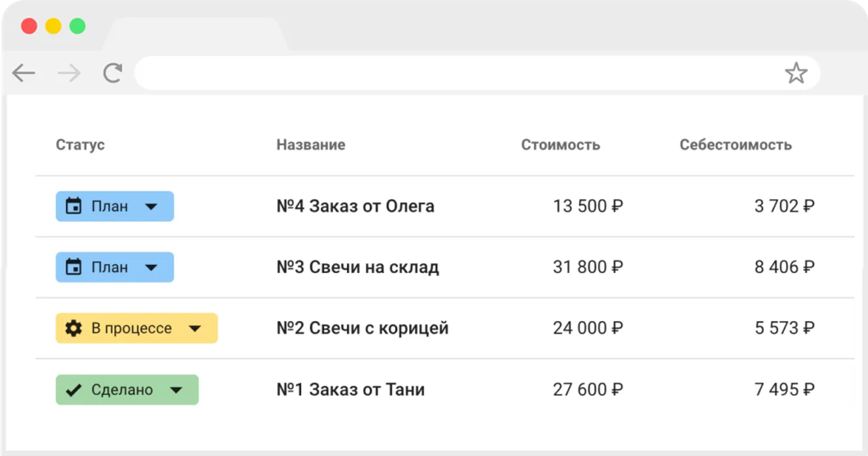Select the 5 573 ₽ cost price
The width and height of the screenshot is (868, 456).
(785, 328)
